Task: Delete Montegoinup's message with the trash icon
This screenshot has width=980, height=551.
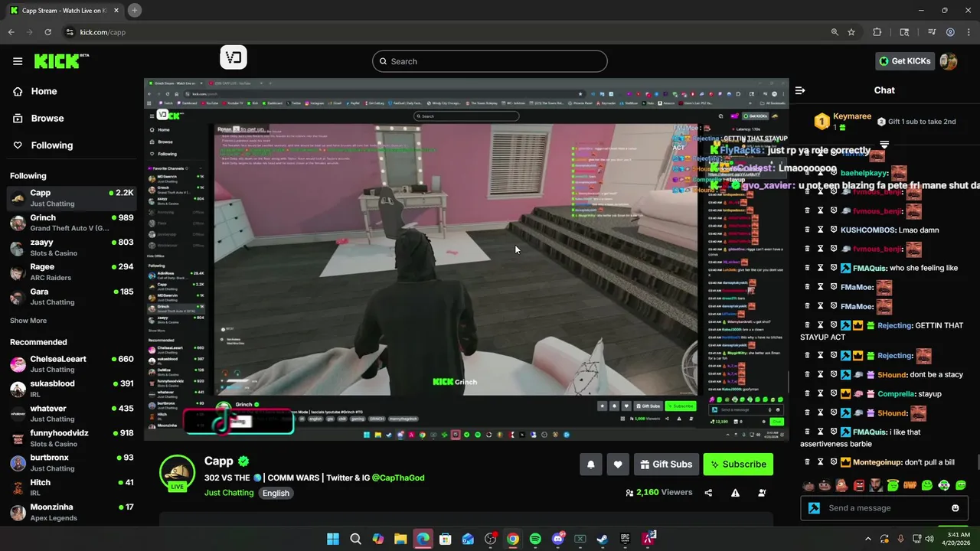Action: (807, 462)
